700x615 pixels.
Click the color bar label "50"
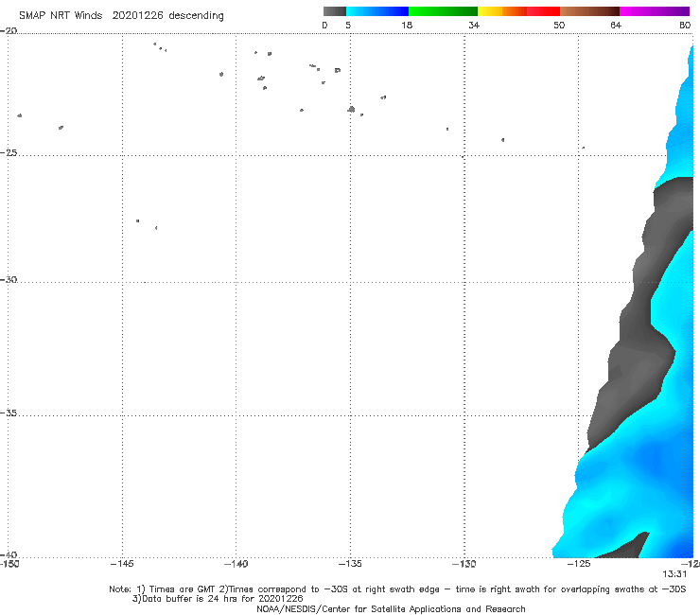point(559,25)
